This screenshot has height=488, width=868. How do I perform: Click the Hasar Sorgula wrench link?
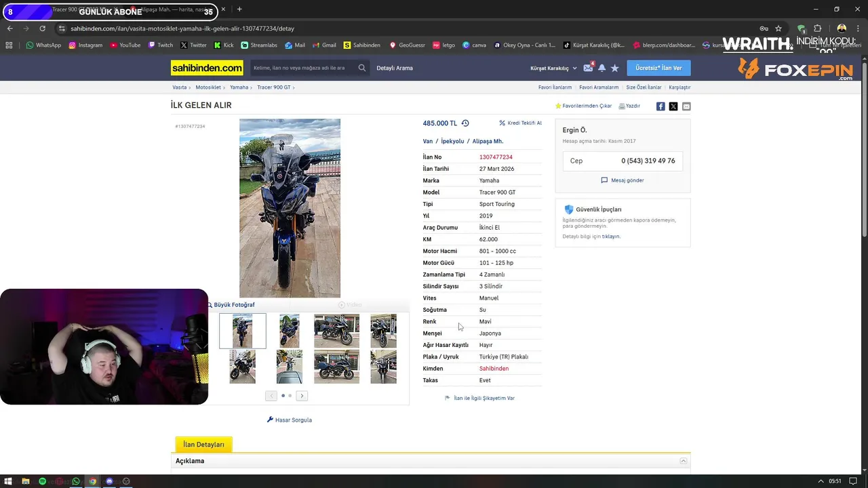290,420
